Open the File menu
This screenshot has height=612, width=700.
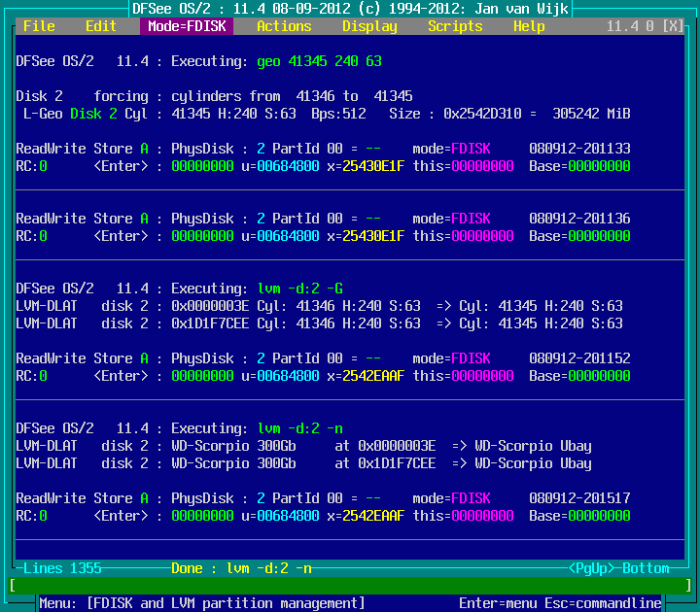(39, 26)
